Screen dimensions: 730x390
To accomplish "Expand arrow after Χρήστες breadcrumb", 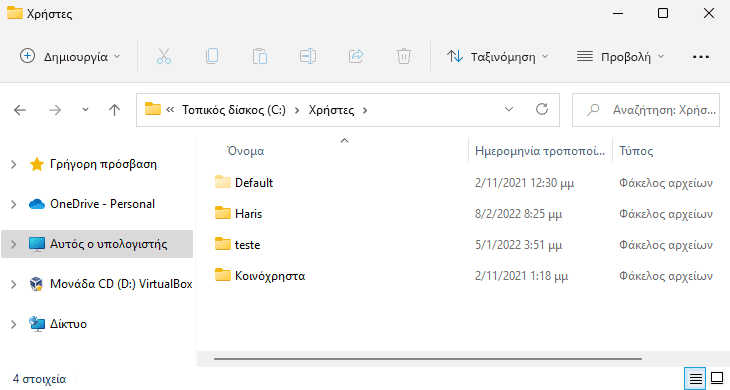I will coord(365,110).
